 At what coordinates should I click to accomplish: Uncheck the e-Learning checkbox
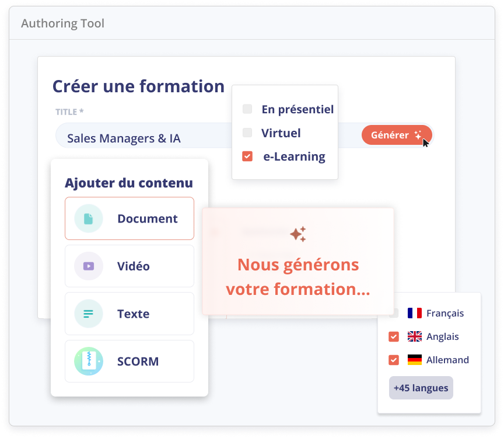point(247,157)
